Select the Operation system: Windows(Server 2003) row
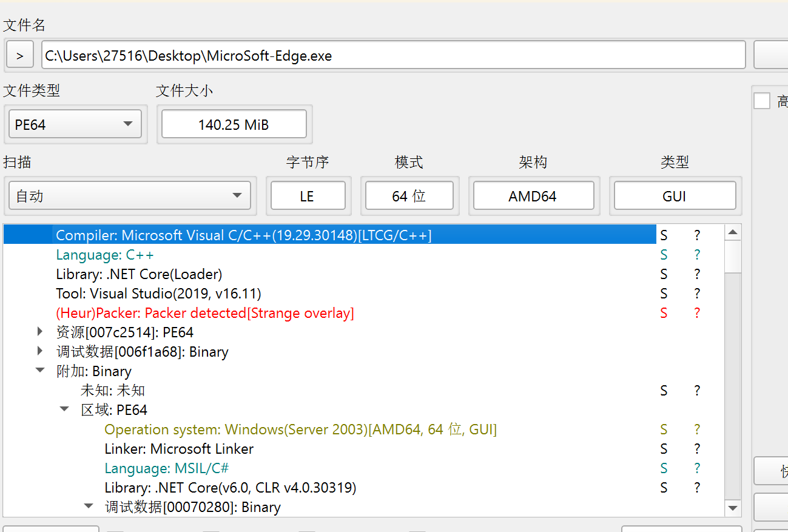788x532 pixels. pos(301,429)
